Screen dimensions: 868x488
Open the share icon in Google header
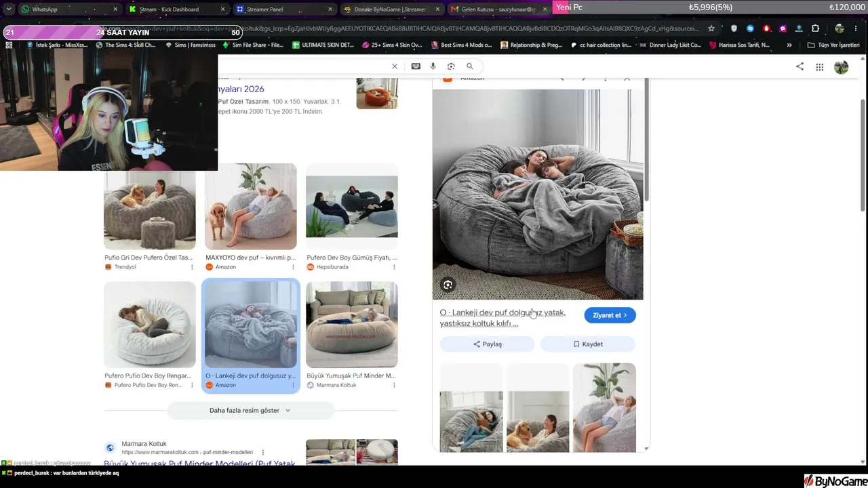click(800, 66)
